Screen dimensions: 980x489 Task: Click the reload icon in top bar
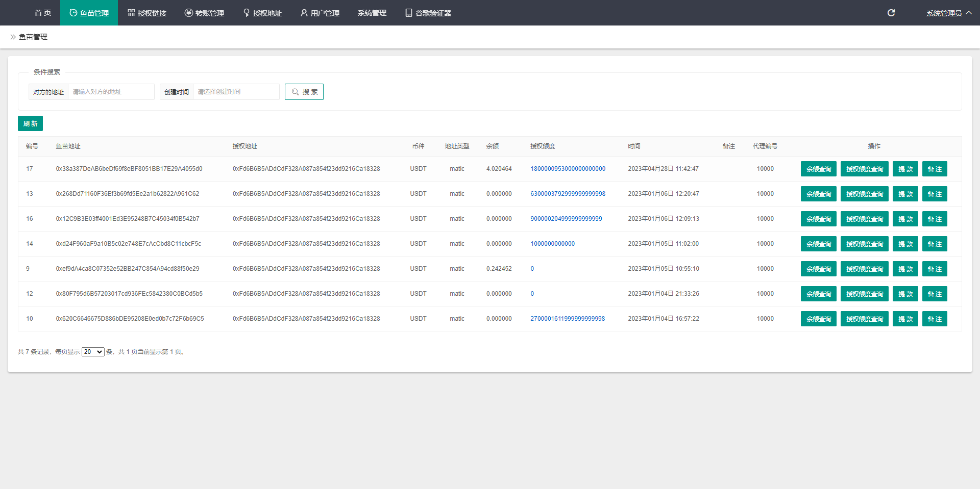click(x=891, y=13)
